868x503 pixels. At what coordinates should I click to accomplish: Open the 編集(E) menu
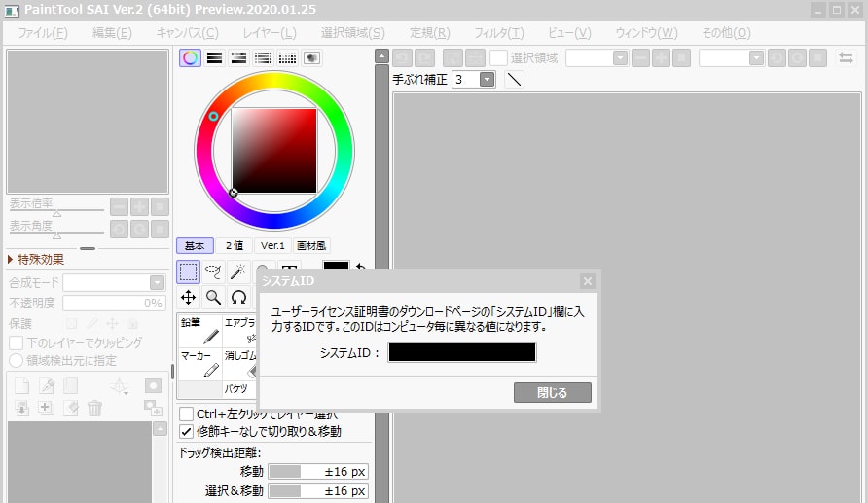click(112, 33)
